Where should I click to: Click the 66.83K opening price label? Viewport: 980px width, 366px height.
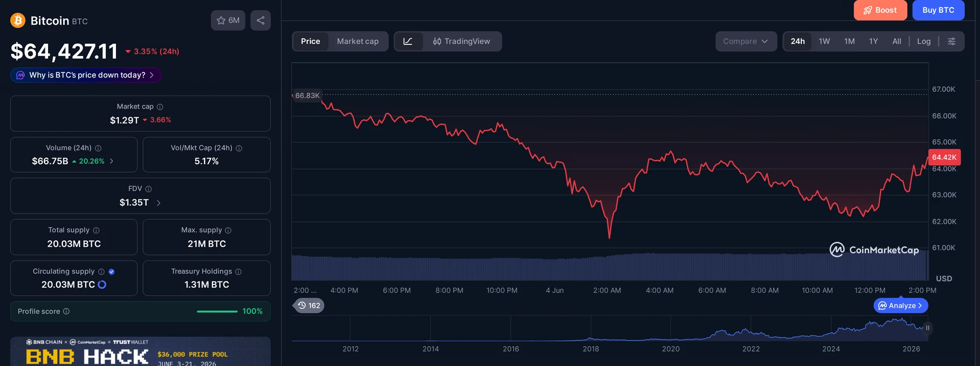[307, 95]
